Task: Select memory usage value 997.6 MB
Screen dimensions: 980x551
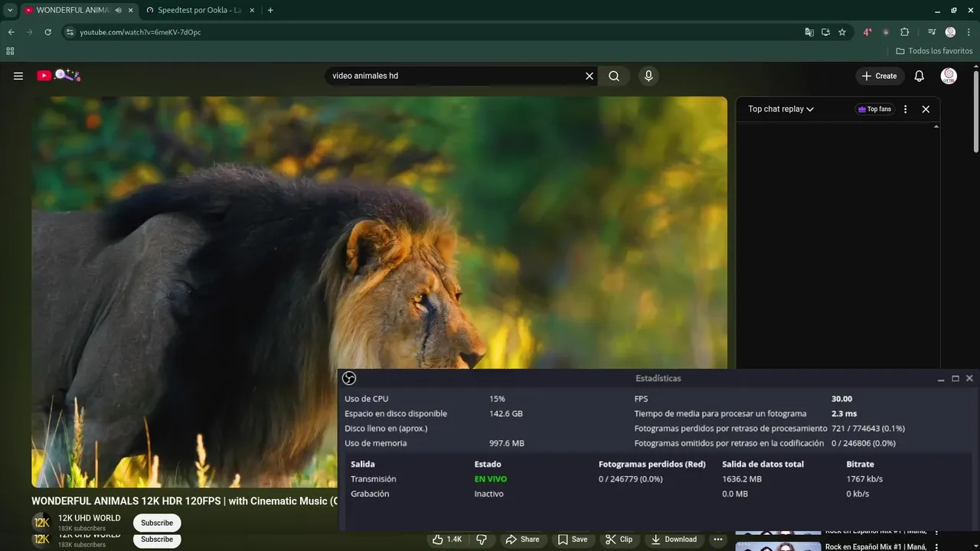Action: [507, 443]
